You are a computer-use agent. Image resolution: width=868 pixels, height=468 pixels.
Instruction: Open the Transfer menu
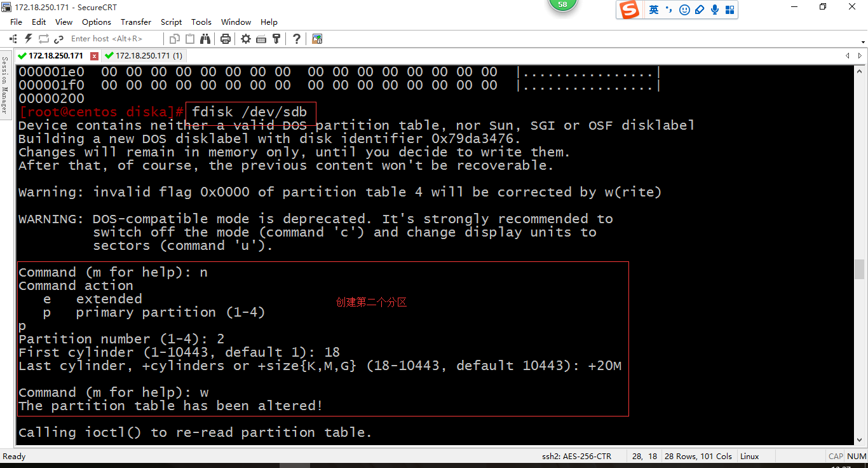pos(136,22)
